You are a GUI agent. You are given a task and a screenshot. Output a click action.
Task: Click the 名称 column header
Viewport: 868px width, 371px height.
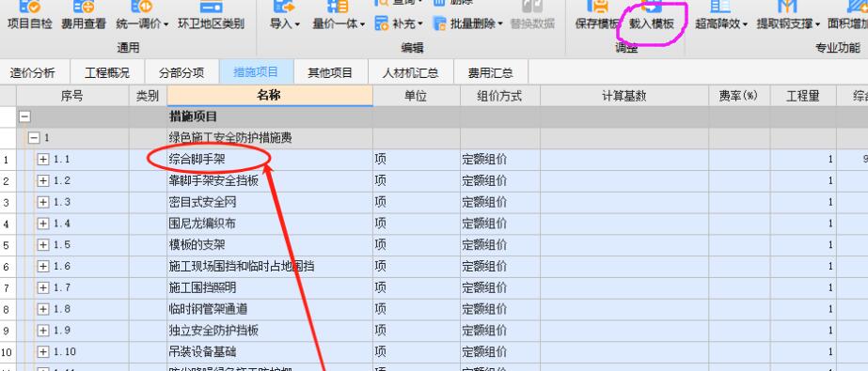270,96
